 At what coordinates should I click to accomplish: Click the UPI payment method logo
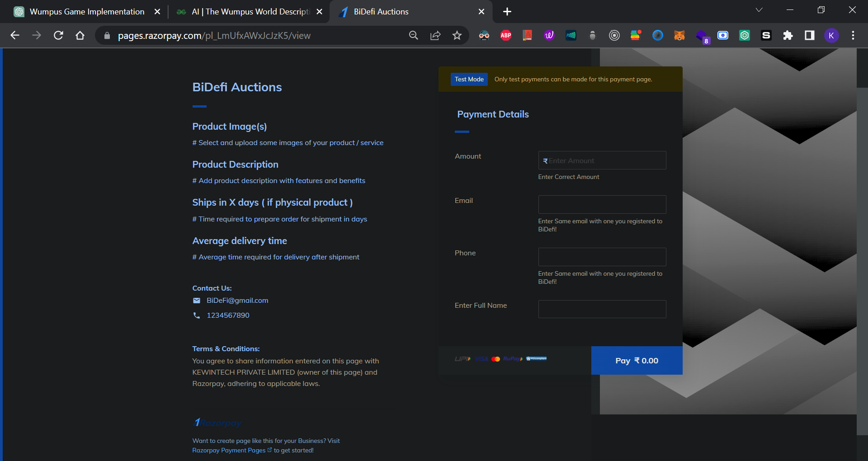pyautogui.click(x=462, y=359)
